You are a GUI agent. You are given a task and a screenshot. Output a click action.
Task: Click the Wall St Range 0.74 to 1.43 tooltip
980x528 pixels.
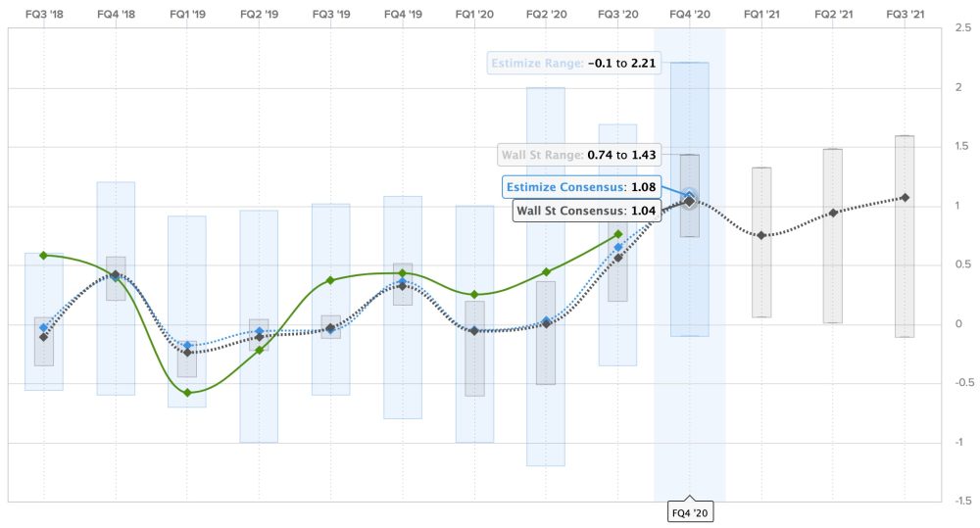[577, 154]
